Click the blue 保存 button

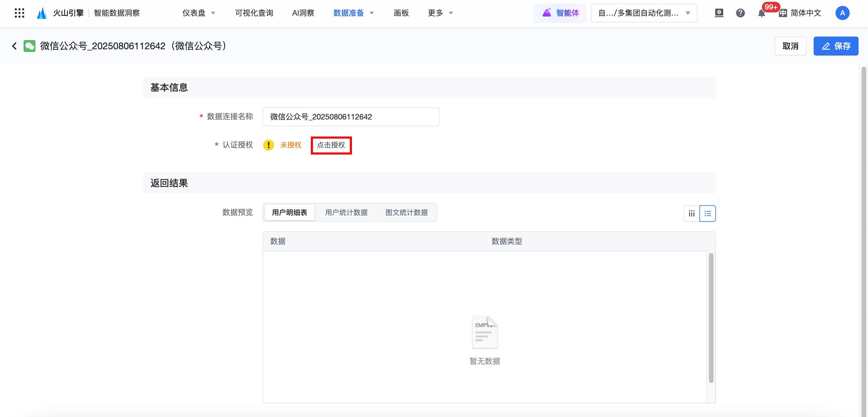click(836, 46)
